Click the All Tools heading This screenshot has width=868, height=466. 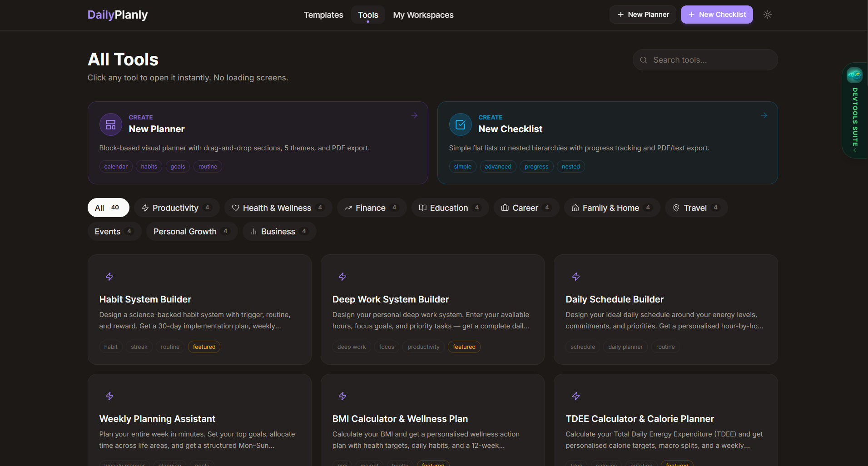[123, 59]
